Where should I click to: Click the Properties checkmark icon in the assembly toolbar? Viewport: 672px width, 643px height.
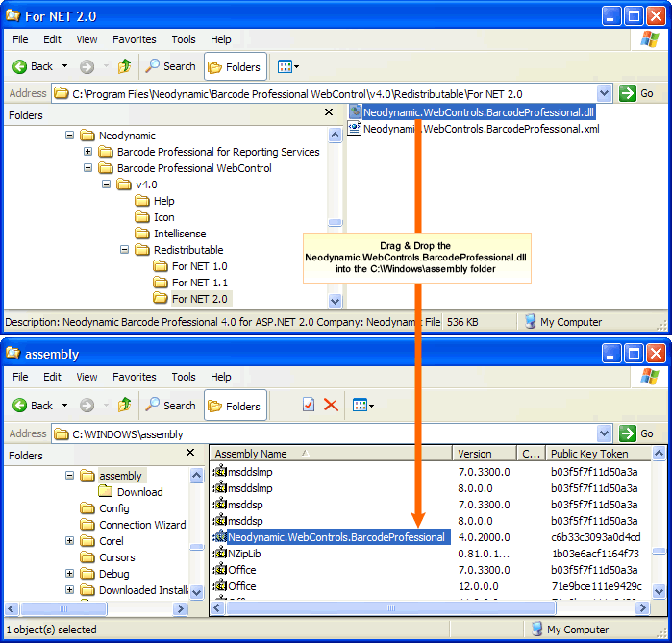[x=309, y=405]
